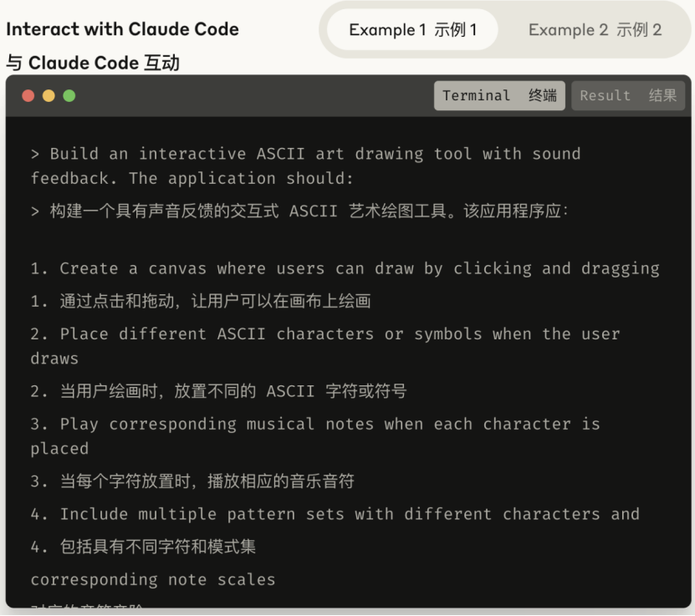
Task: Click the 'Create a canvas' step line
Action: 345,268
